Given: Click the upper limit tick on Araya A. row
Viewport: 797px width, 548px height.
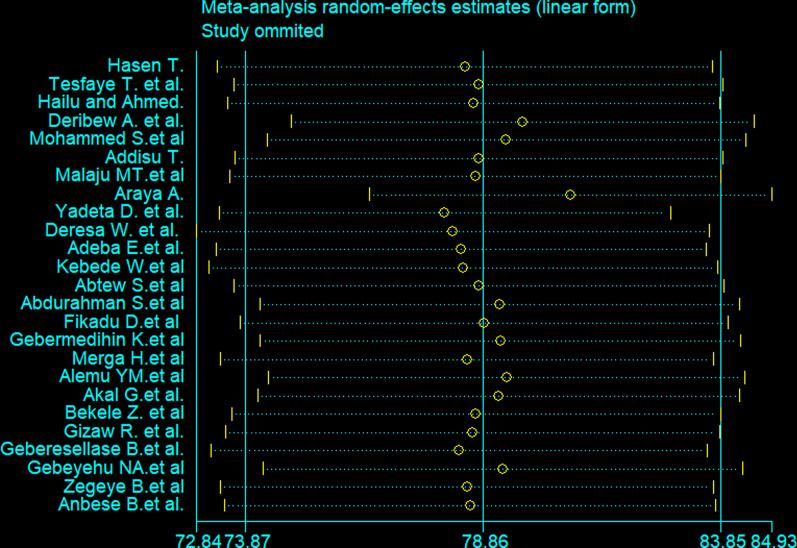Looking at the screenshot, I should [x=772, y=194].
